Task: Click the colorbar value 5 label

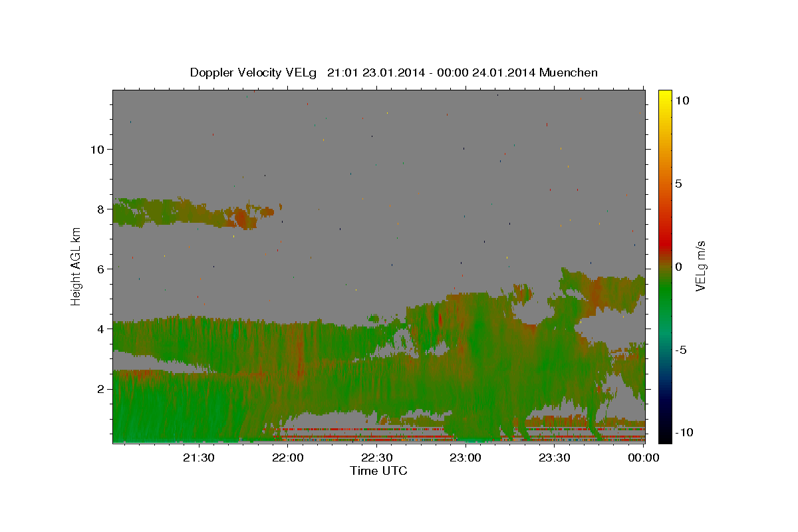Action: (x=678, y=184)
